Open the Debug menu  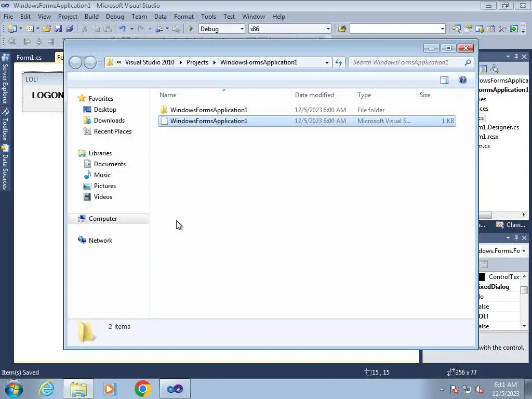click(115, 16)
